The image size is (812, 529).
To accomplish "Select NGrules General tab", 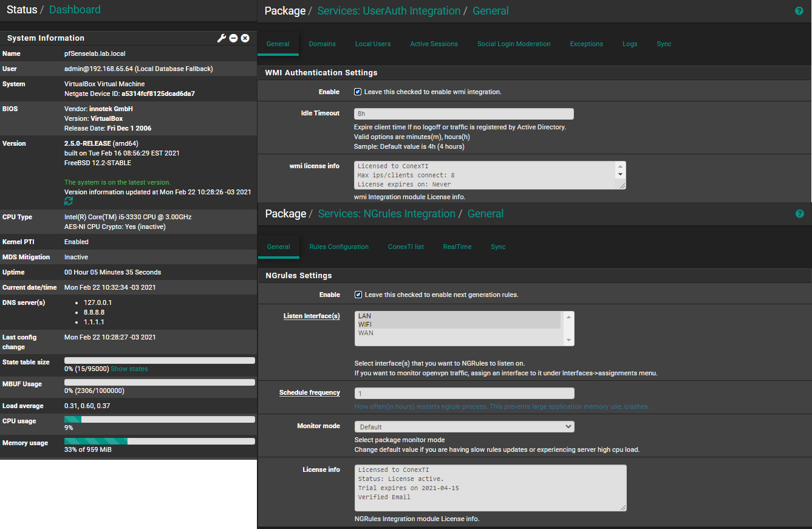I will (x=279, y=247).
